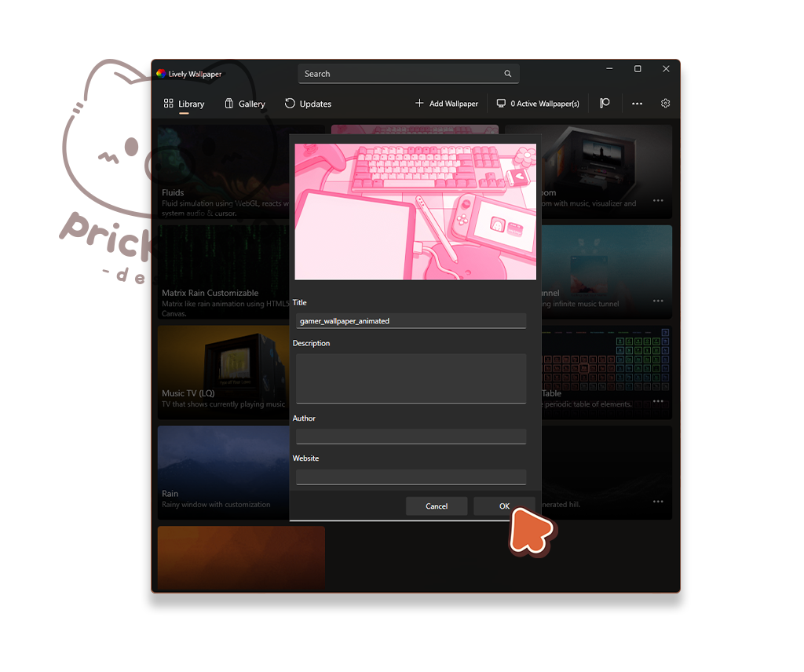Open the ellipsis menu on the music tunnel card

point(658,301)
